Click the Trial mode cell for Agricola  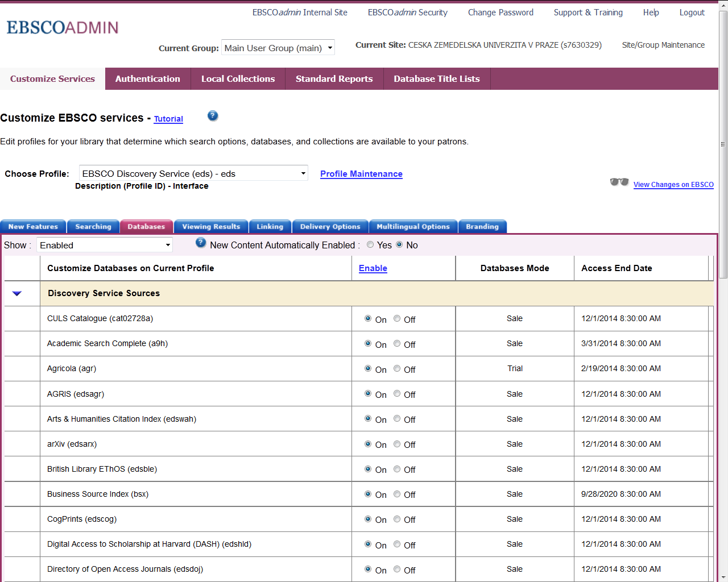(x=515, y=368)
